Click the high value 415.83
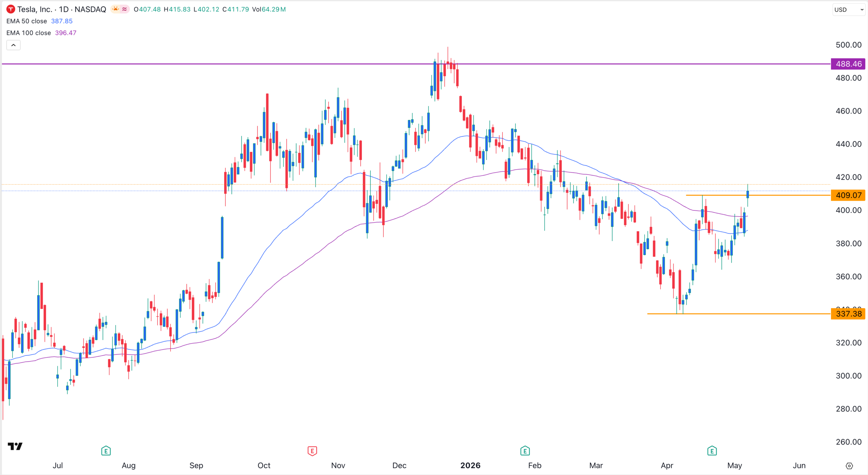This screenshot has width=868, height=475. tap(180, 9)
